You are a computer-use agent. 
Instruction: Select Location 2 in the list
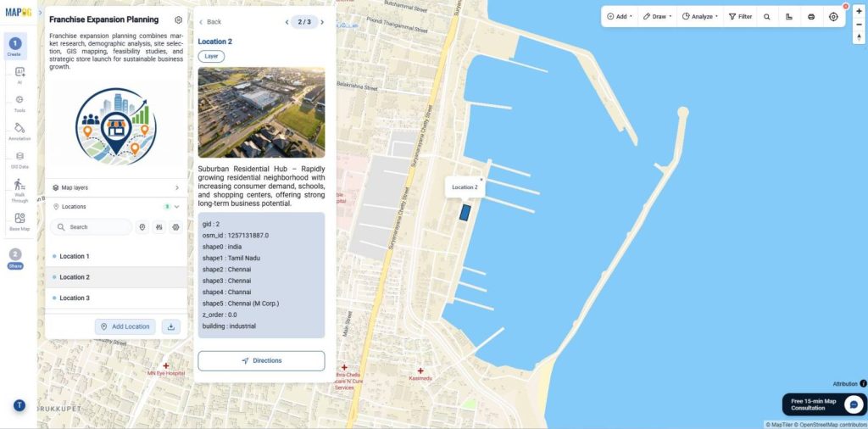click(x=116, y=277)
